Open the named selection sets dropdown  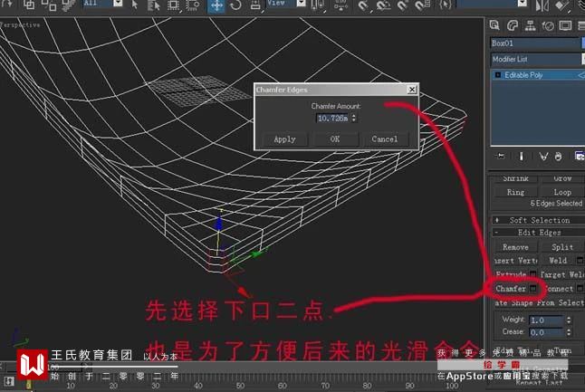pos(523,4)
